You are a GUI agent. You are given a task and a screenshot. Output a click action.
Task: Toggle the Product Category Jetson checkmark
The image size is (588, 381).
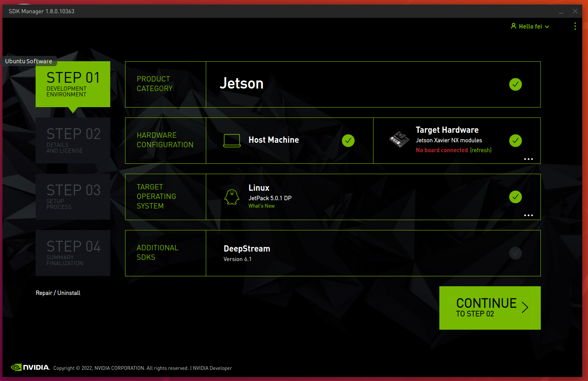(x=515, y=84)
